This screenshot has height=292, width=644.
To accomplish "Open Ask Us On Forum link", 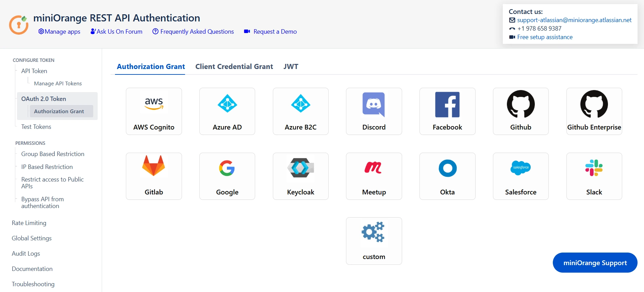I will [x=116, y=32].
